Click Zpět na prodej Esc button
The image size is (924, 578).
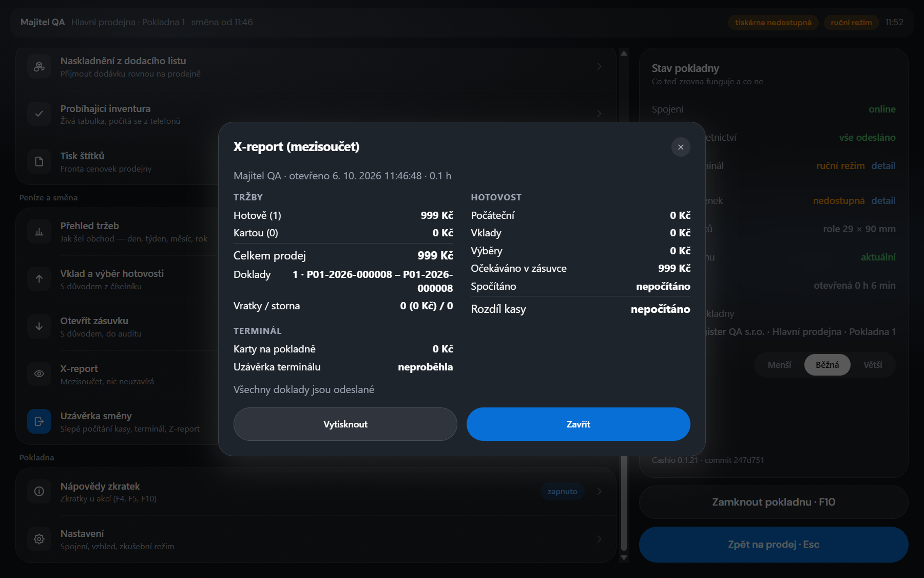pos(774,545)
